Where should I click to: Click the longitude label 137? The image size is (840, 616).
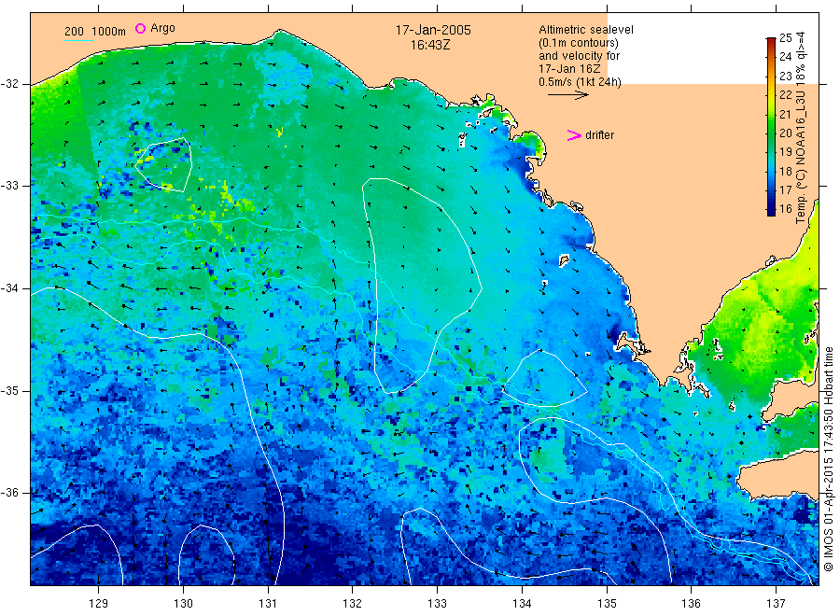(x=777, y=604)
